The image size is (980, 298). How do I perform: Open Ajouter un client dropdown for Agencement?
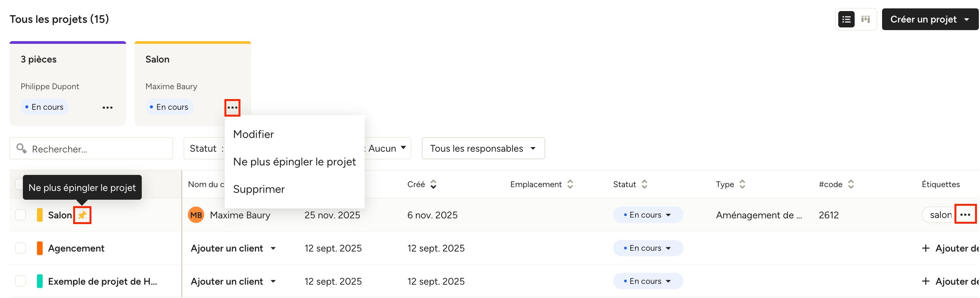(x=233, y=248)
